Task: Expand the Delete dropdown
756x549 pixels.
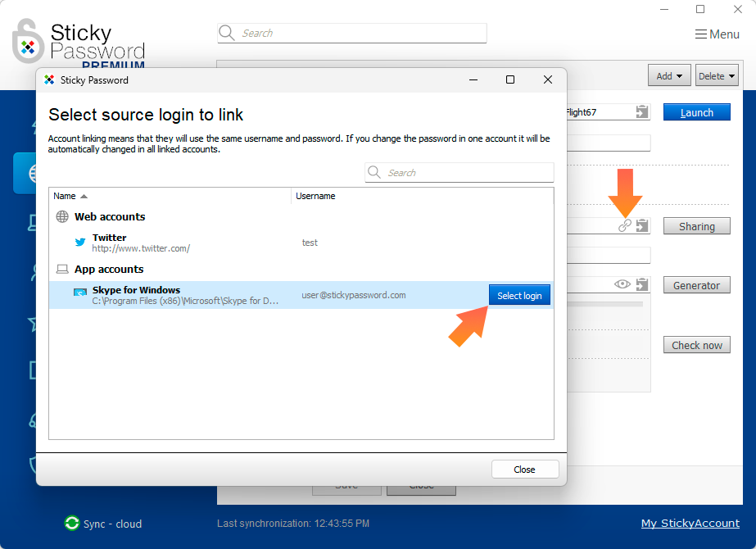Action: (x=717, y=75)
